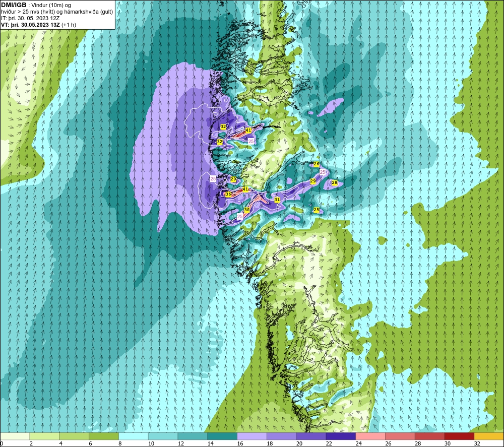Image resolution: width=504 pixels, height=447 pixels.
Task: Click the 'IT: þri. 30. 05. 2023 12Z' line
Action: coord(30,18)
